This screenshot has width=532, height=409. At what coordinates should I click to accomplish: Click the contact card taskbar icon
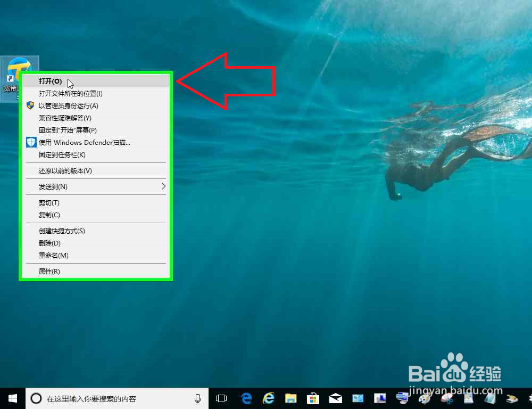point(358,398)
